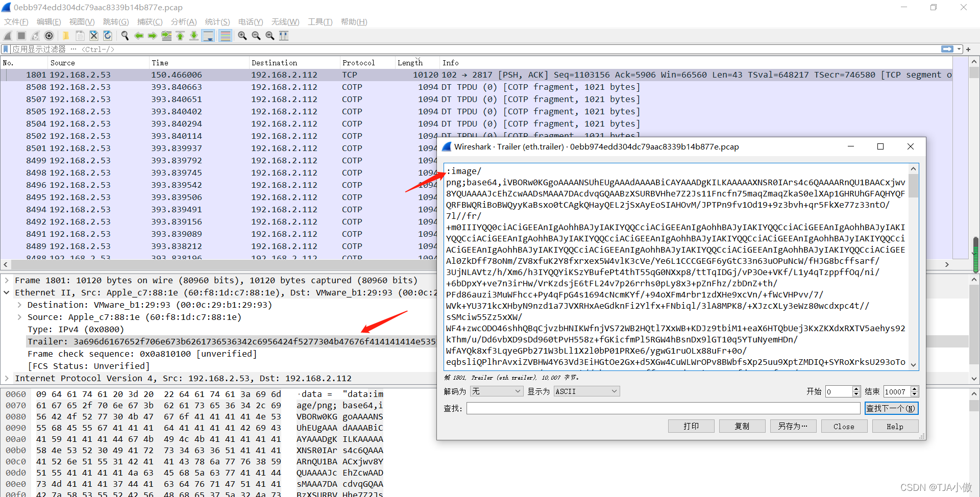Open the ASCII display format dropdown in trailer window
Image resolution: width=980 pixels, height=497 pixels.
click(x=586, y=391)
